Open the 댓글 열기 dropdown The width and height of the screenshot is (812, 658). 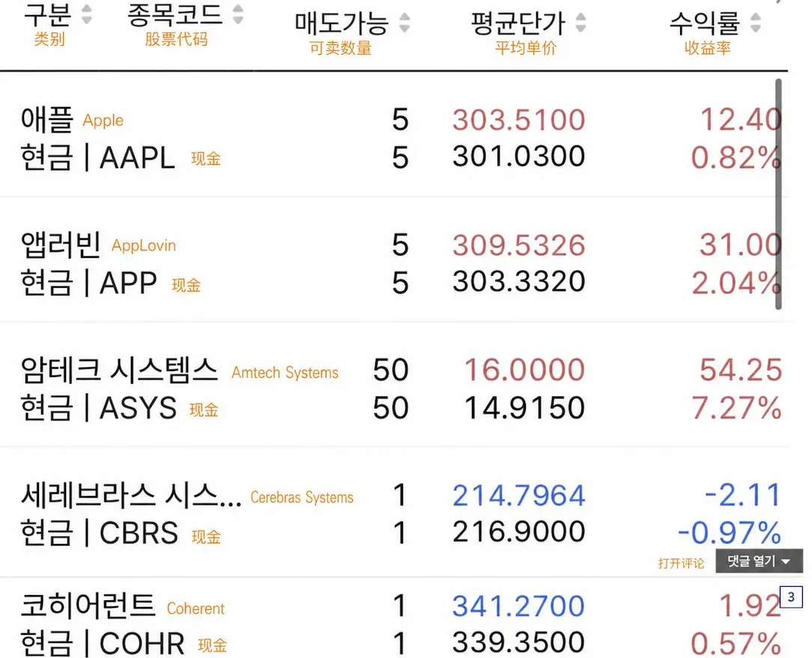tap(759, 561)
